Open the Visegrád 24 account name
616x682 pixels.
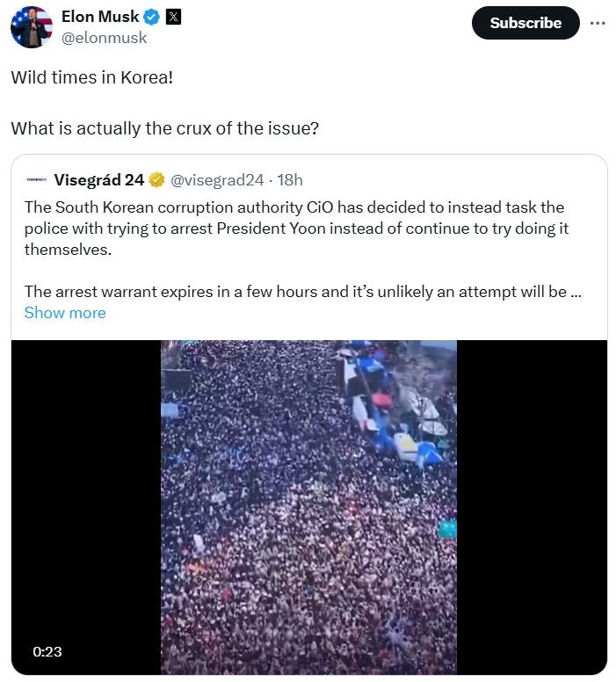coord(98,180)
